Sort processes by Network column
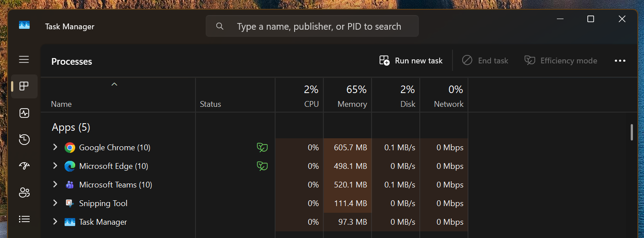 click(x=448, y=104)
